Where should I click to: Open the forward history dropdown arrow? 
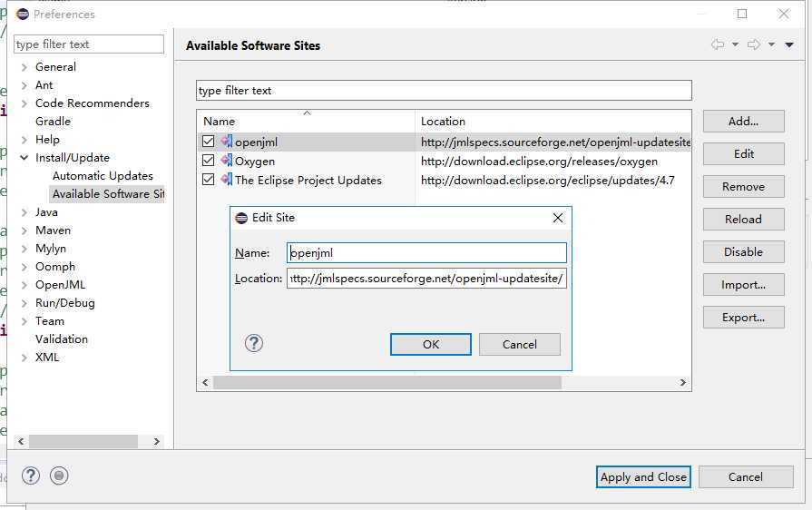pyautogui.click(x=771, y=44)
